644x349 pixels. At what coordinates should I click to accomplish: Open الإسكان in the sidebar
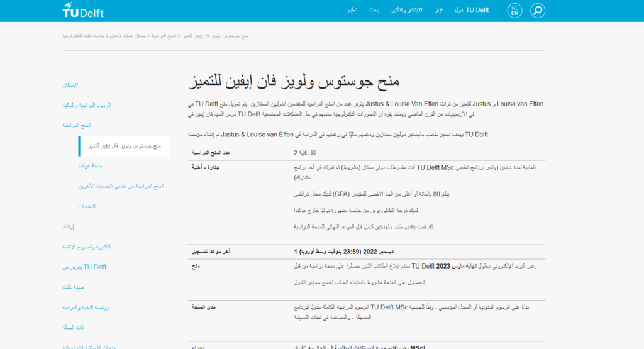tap(70, 85)
